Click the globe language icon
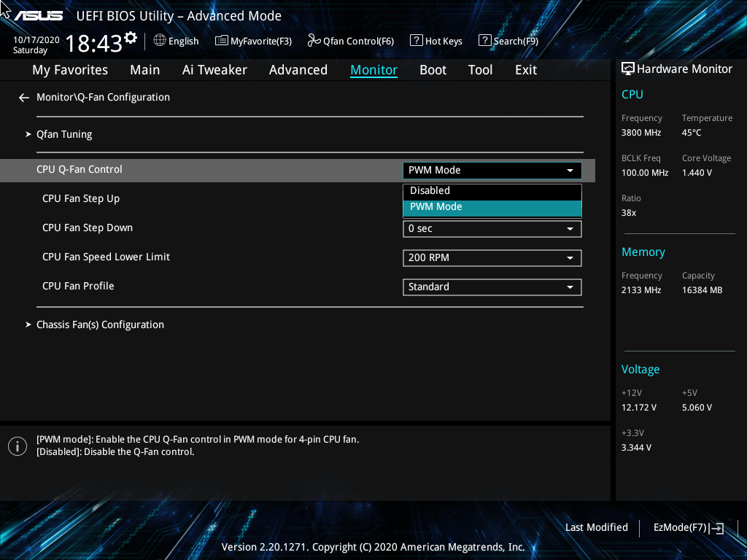 [160, 41]
